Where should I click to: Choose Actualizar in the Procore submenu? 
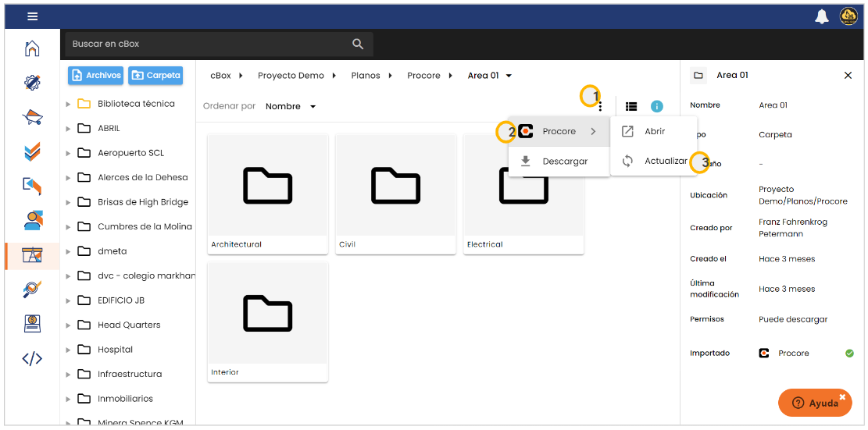click(x=664, y=162)
